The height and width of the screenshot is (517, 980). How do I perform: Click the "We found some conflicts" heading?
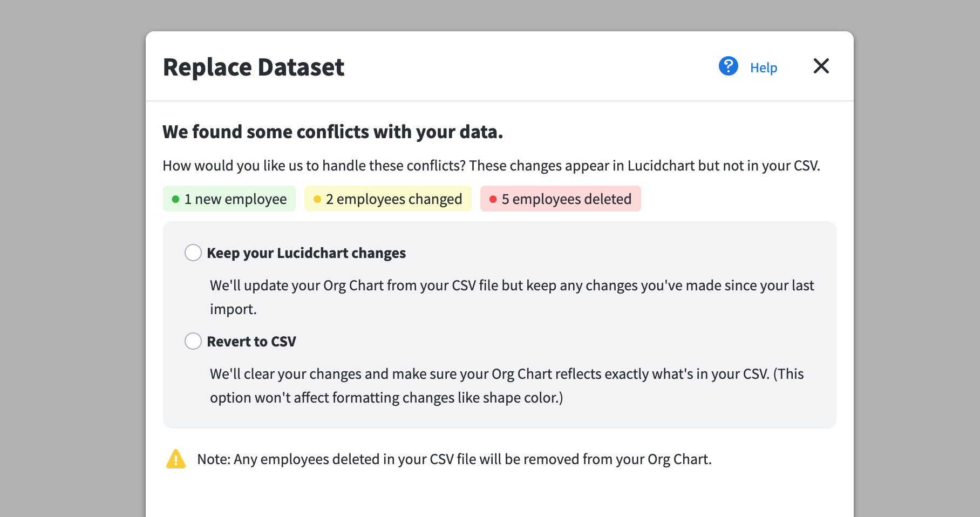(x=332, y=132)
